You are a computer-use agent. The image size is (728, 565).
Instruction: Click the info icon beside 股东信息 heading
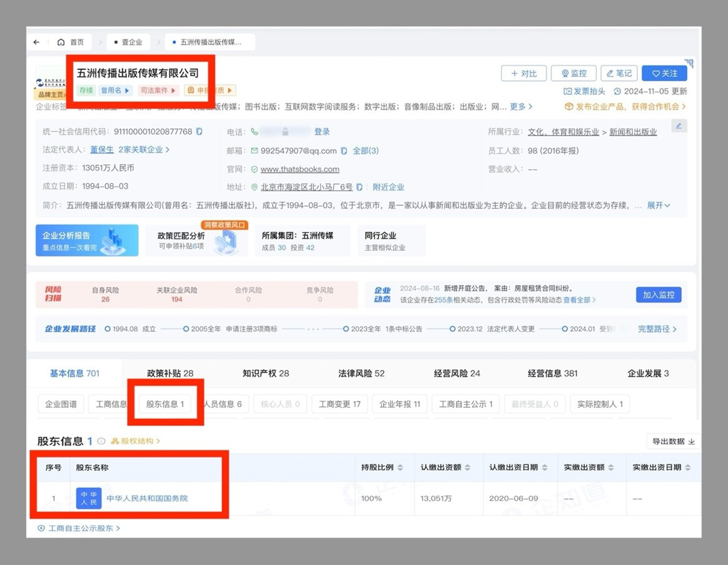[x=101, y=441]
